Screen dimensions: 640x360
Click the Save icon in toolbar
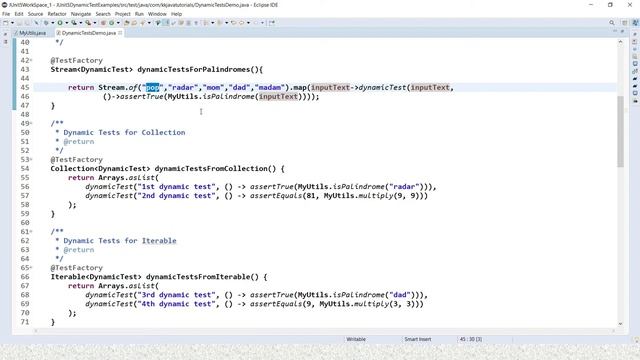coord(19,23)
